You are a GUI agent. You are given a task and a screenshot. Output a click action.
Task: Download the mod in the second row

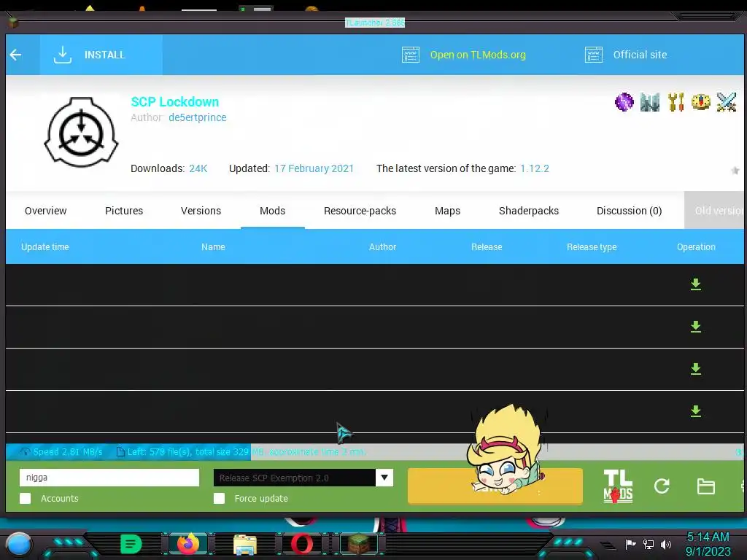coord(695,327)
